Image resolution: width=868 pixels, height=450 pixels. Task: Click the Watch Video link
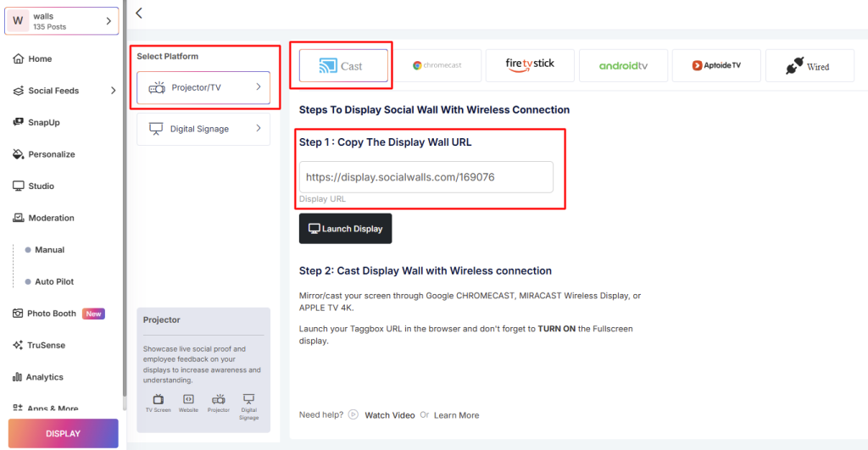coord(390,415)
